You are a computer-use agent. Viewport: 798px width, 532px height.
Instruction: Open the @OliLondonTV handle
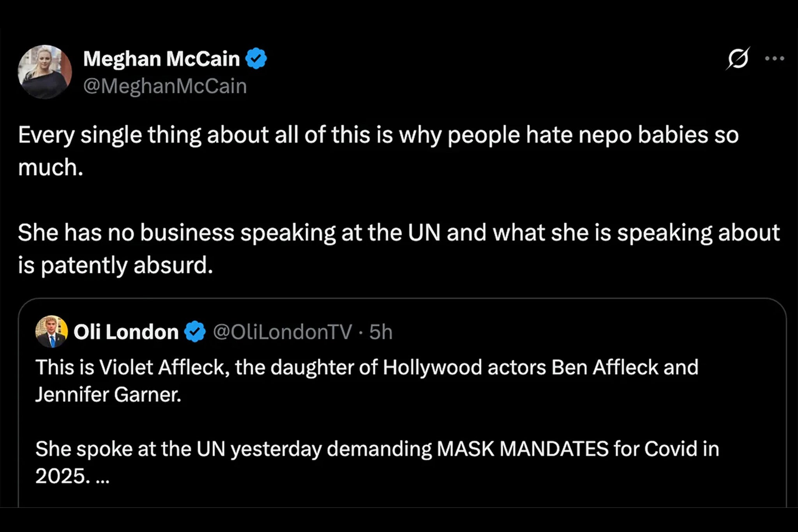tap(282, 332)
